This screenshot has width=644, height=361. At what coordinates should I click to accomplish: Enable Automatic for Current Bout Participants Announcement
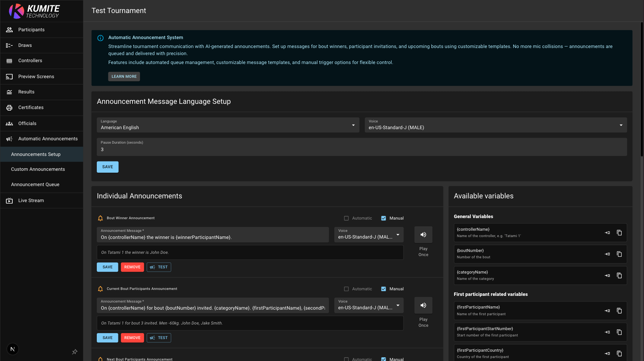pos(347,289)
